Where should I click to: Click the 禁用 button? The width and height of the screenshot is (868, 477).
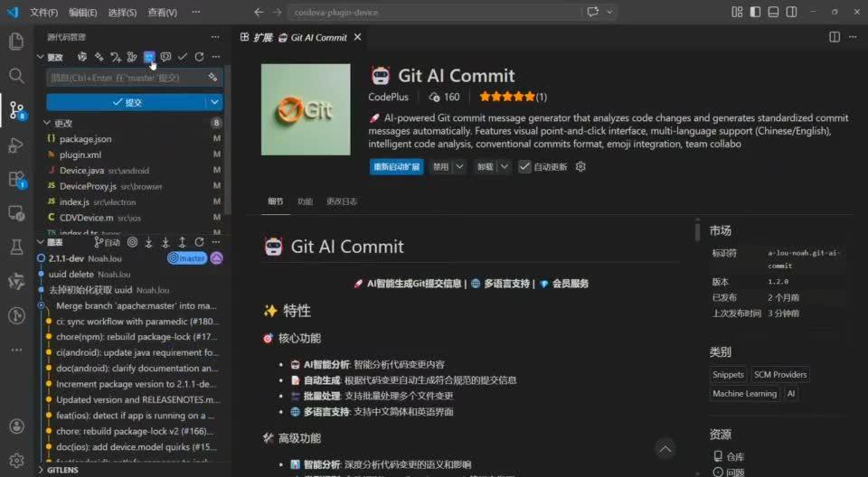pos(440,166)
